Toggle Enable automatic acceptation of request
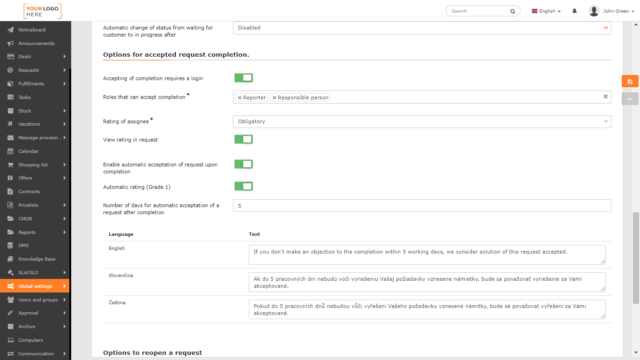Screen dimensions: 640x360 [243, 164]
